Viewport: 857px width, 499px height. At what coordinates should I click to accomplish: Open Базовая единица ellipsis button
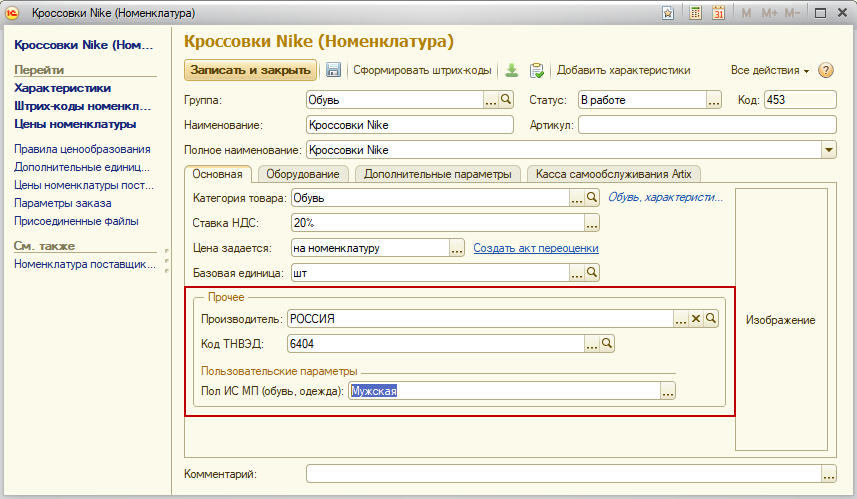[x=577, y=272]
